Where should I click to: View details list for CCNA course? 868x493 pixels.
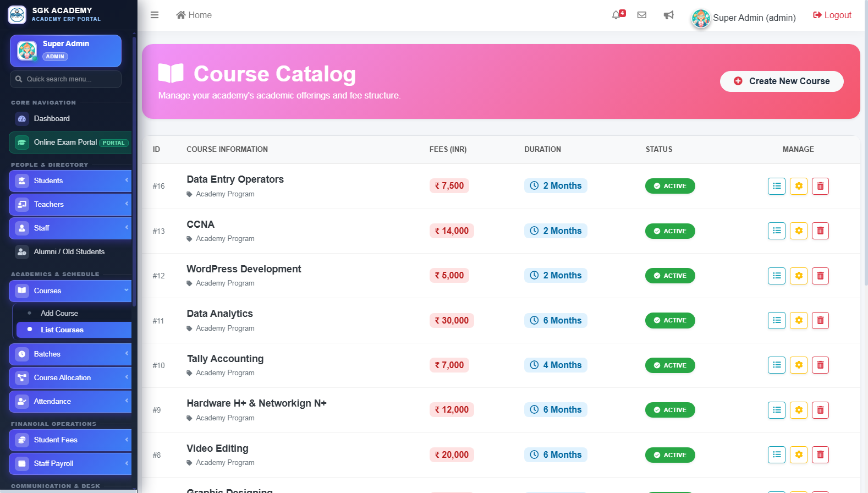pyautogui.click(x=777, y=231)
